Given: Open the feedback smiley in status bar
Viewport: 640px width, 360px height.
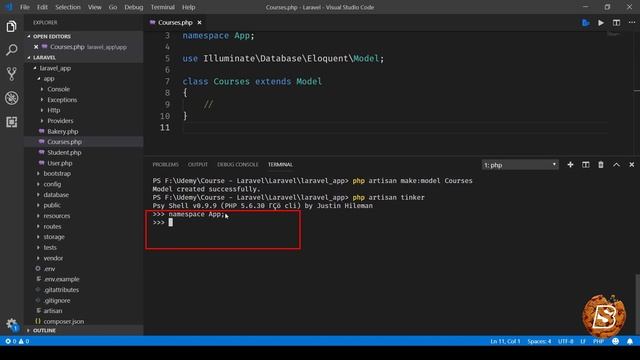Looking at the screenshot, I should (x=616, y=341).
